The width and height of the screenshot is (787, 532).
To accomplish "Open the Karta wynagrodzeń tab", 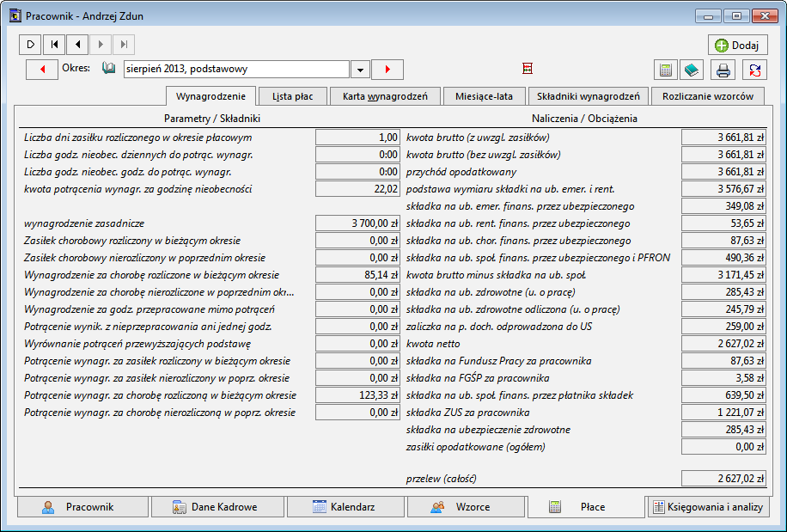I will click(385, 96).
